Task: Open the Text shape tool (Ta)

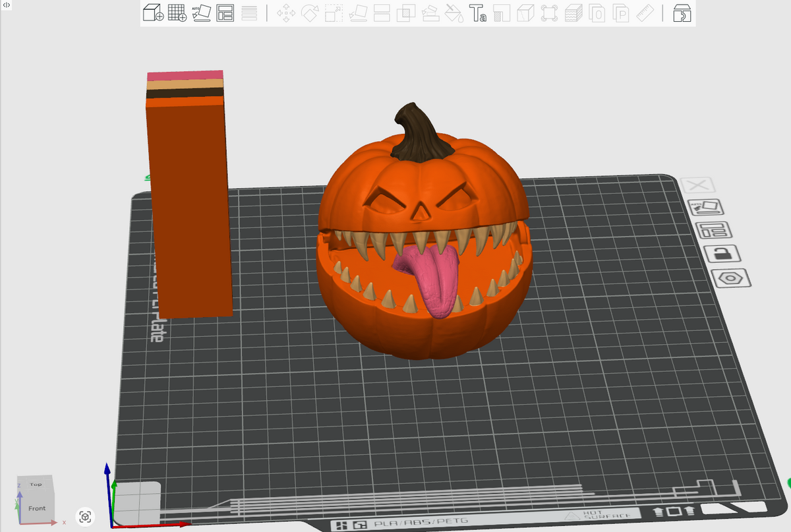Action: click(x=478, y=13)
